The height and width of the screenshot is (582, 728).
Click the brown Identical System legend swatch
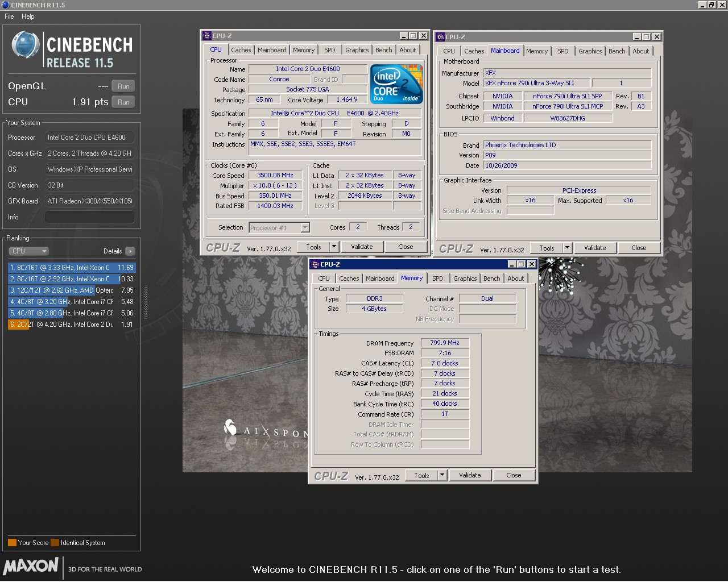pyautogui.click(x=55, y=542)
